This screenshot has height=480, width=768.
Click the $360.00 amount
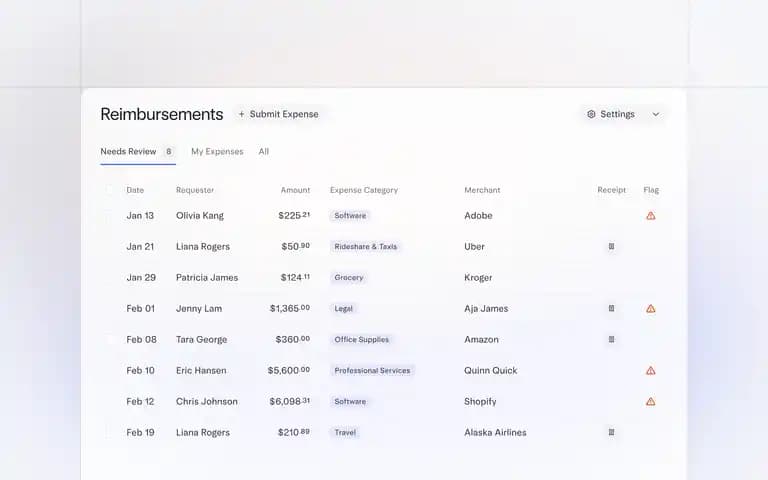tap(292, 339)
